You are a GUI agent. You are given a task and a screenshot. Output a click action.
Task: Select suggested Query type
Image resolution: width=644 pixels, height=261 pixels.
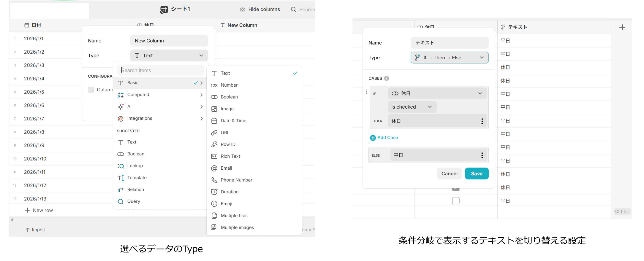(x=160, y=201)
